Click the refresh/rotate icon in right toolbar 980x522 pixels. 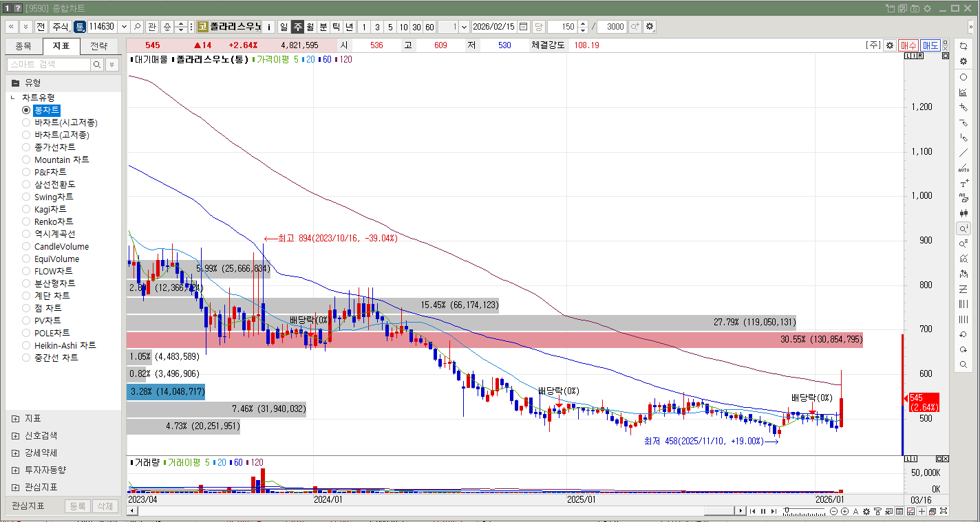(x=963, y=45)
